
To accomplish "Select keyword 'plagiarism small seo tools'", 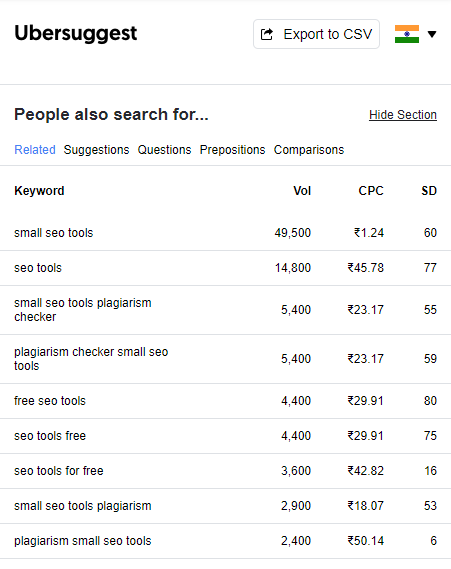I will pos(83,541).
